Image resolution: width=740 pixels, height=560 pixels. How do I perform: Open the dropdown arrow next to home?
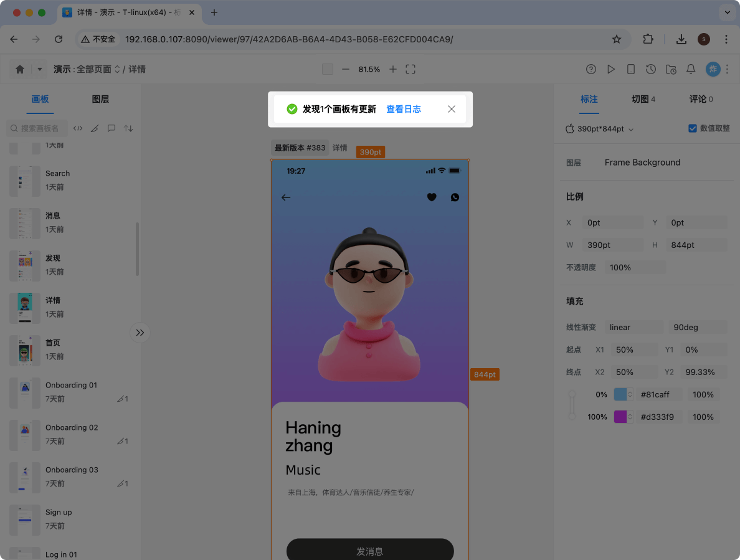tap(40, 69)
